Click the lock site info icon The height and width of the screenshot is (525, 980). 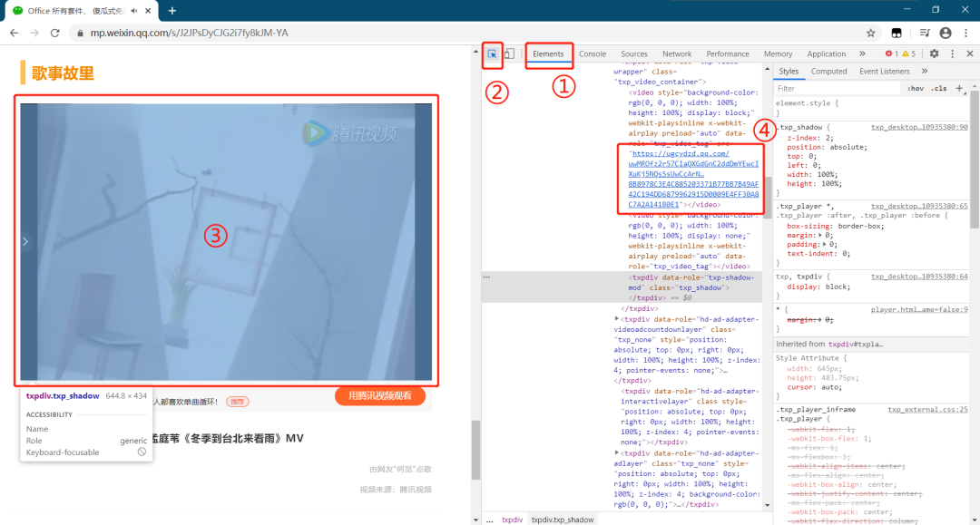[80, 33]
